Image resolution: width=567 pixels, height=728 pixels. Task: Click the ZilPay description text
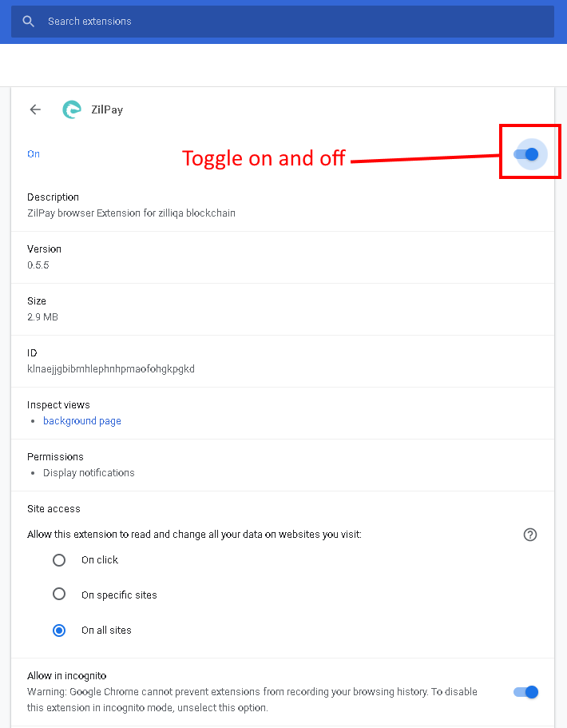tap(131, 213)
